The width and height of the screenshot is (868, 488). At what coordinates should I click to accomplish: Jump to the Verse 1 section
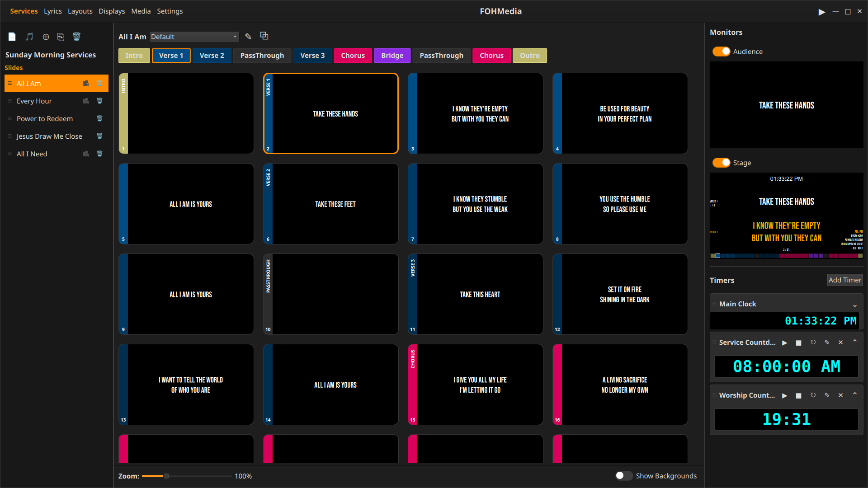171,56
